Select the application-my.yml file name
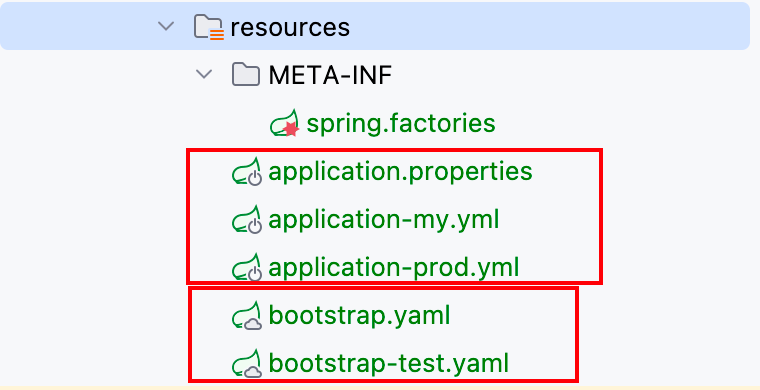Image resolution: width=760 pixels, height=390 pixels. coord(383,219)
